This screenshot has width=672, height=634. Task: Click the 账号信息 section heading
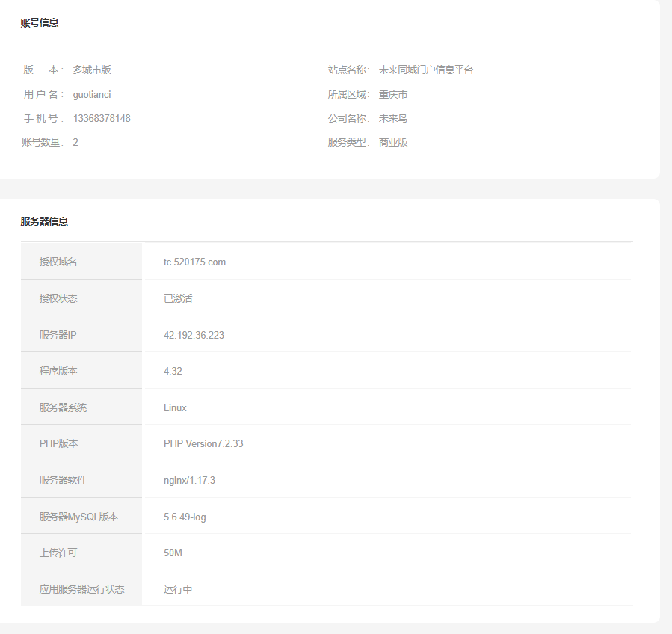point(40,22)
